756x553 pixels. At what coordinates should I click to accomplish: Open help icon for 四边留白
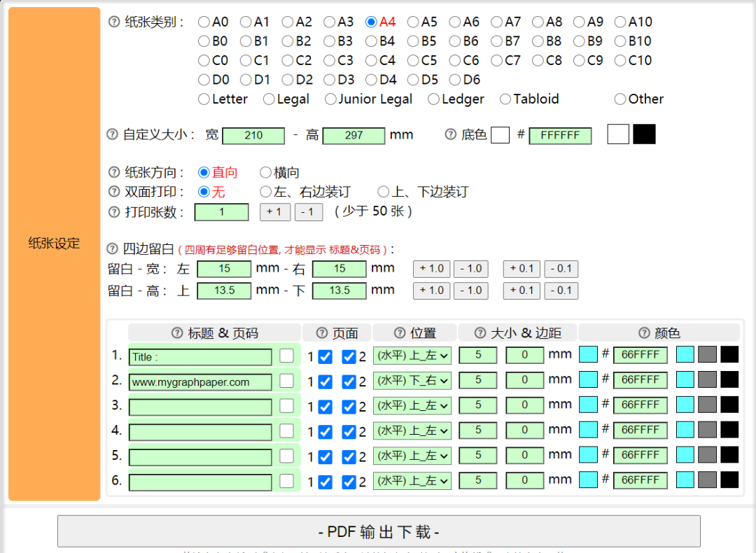[x=112, y=248]
